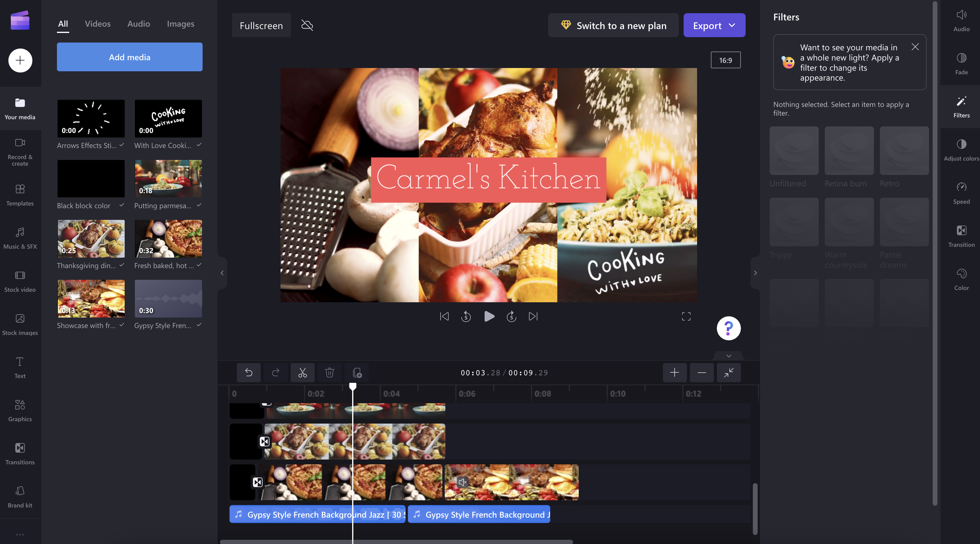Viewport: 980px width, 544px height.
Task: Collapse the media panel with the left chevron
Action: click(x=222, y=273)
